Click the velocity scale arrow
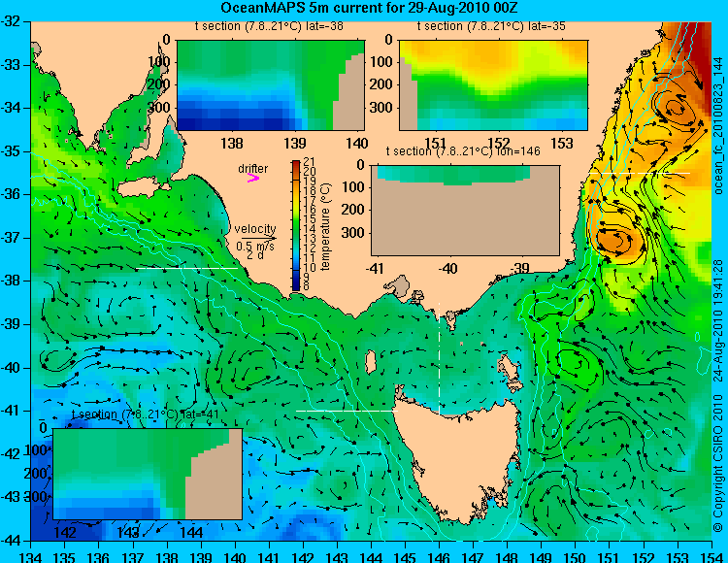This screenshot has width=728, height=563. (258, 238)
